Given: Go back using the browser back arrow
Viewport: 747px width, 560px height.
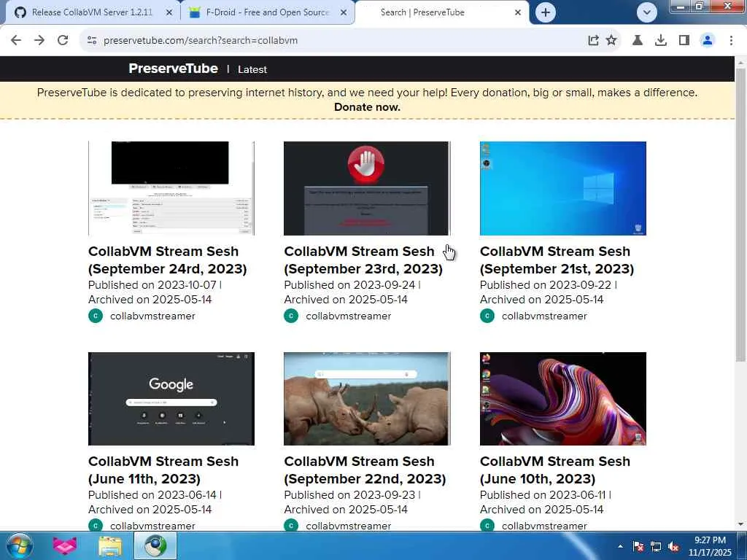Looking at the screenshot, I should click(x=16, y=41).
